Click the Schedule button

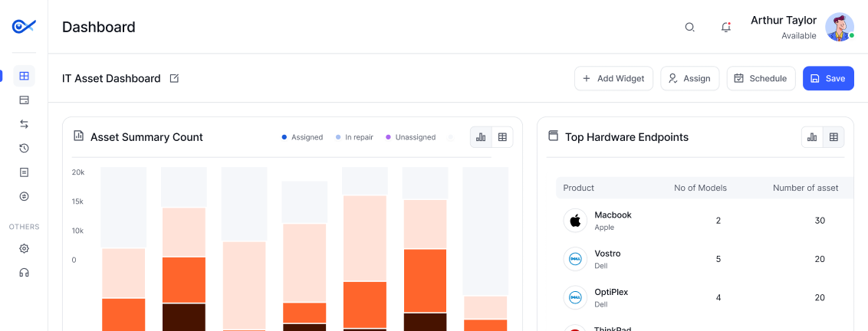click(x=761, y=79)
